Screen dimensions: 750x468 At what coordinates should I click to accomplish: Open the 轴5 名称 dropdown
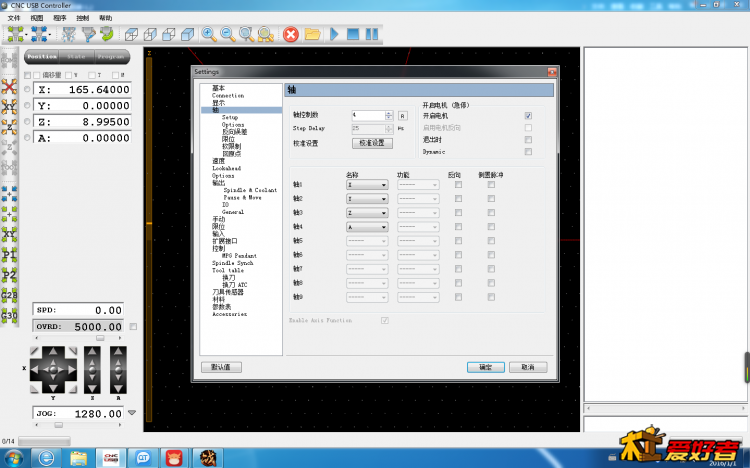coord(367,241)
